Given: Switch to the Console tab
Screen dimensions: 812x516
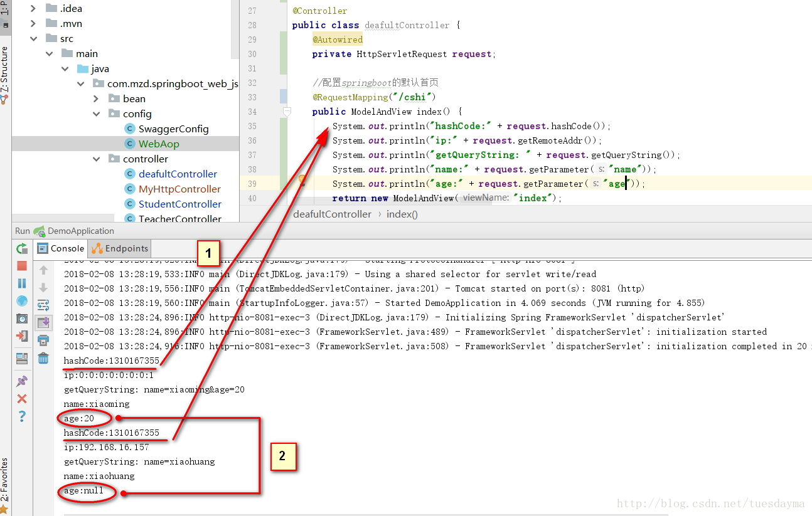Looking at the screenshot, I should (60, 248).
